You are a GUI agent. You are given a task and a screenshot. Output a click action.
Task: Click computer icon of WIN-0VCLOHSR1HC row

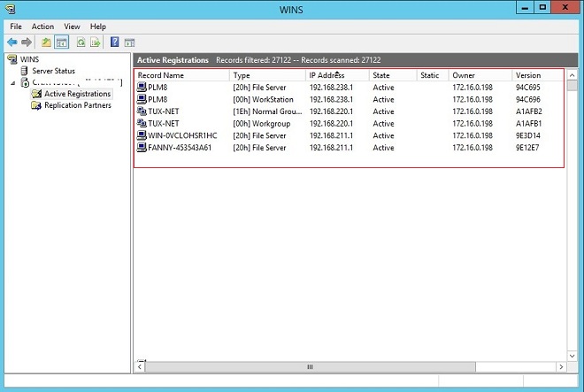(142, 135)
